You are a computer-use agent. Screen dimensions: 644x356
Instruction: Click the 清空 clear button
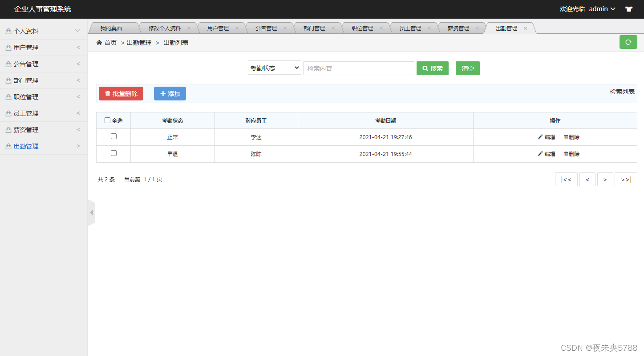(x=468, y=68)
